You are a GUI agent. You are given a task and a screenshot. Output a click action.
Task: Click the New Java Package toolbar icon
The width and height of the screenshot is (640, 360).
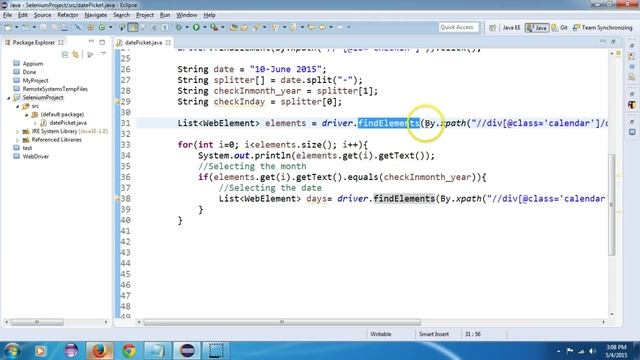click(91, 27)
